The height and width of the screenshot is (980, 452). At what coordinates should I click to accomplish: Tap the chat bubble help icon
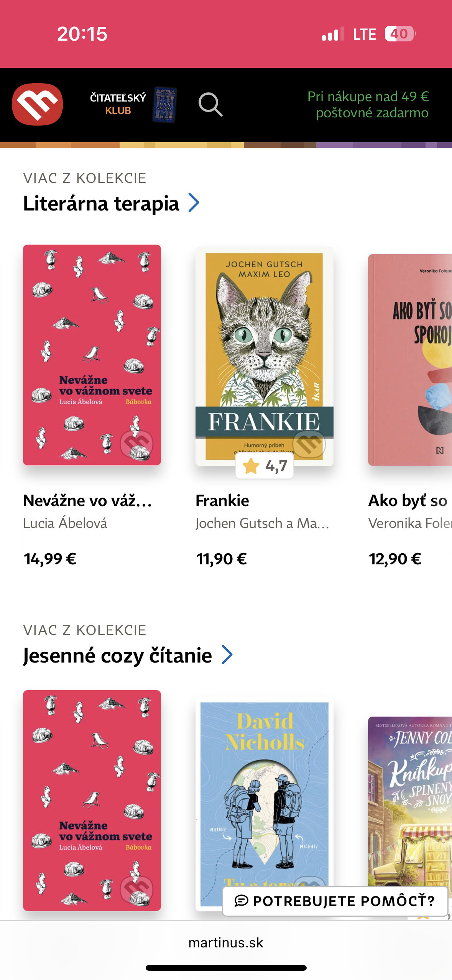pyautogui.click(x=242, y=901)
